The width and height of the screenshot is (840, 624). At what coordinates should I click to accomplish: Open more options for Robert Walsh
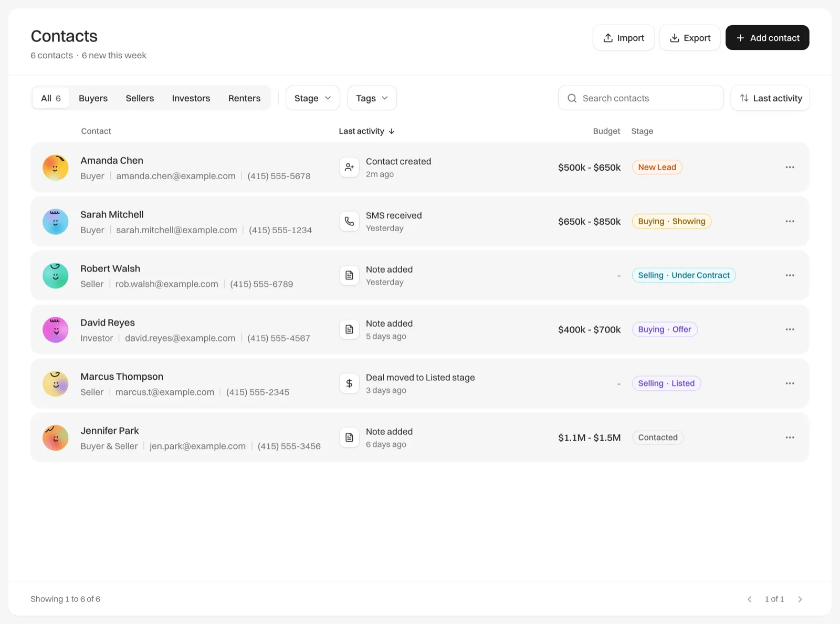coord(790,275)
